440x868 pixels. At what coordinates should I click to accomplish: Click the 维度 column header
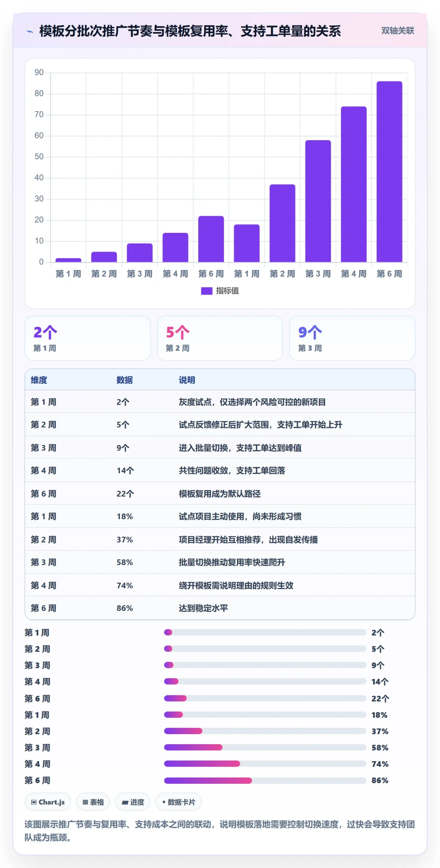(39, 380)
